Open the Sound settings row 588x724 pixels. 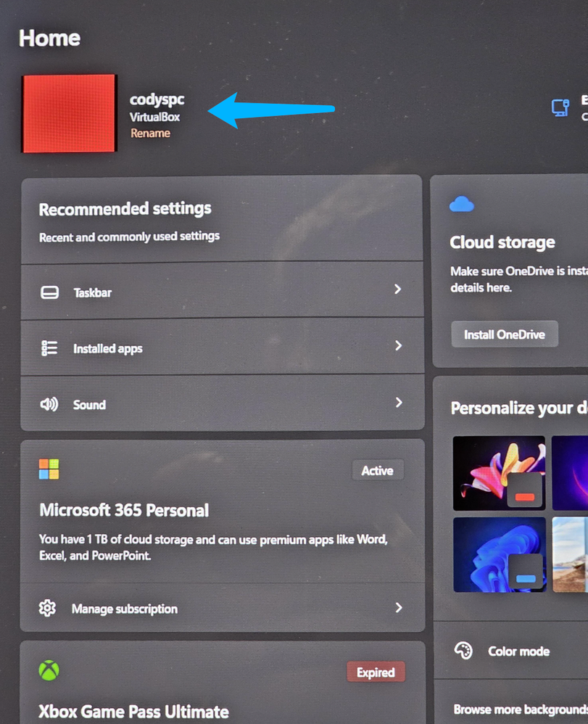(x=222, y=403)
